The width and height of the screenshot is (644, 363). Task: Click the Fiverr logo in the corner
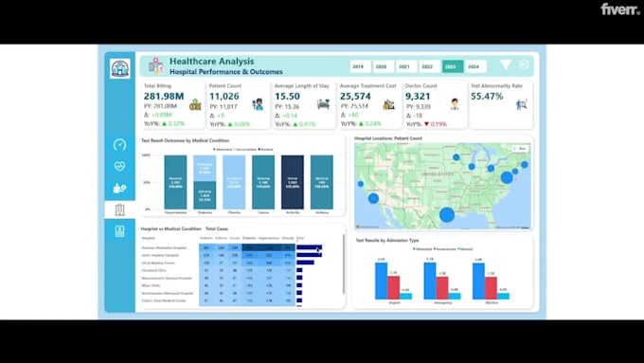coord(620,9)
